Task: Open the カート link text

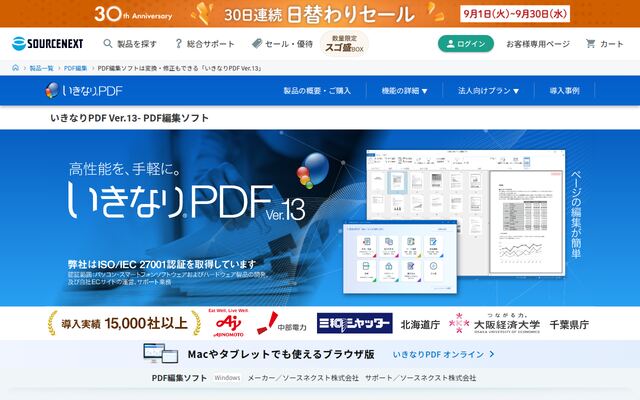Action: [611, 44]
